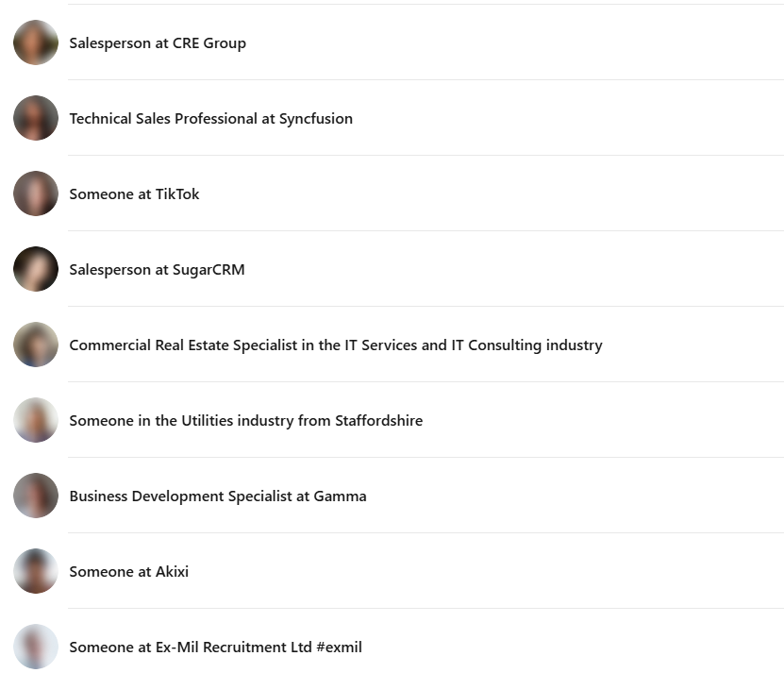Click the "#exmil" hashtag in the last entry
The width and height of the screenshot is (784, 673).
click(x=339, y=648)
